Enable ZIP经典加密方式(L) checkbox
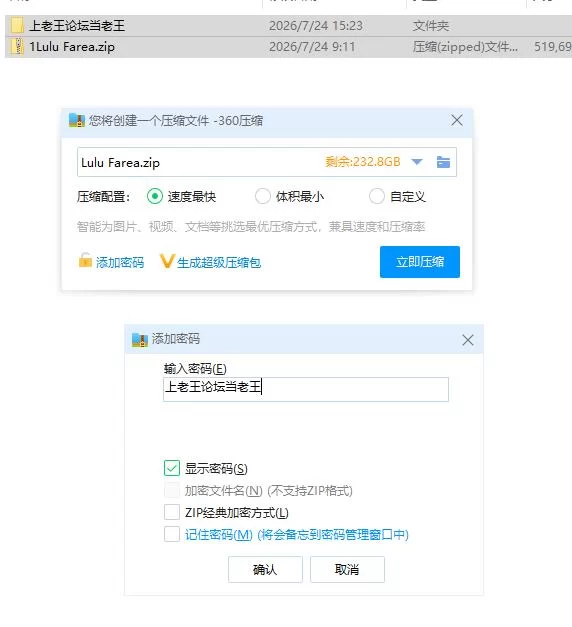Viewport: 572px width, 627px height. tap(172, 512)
